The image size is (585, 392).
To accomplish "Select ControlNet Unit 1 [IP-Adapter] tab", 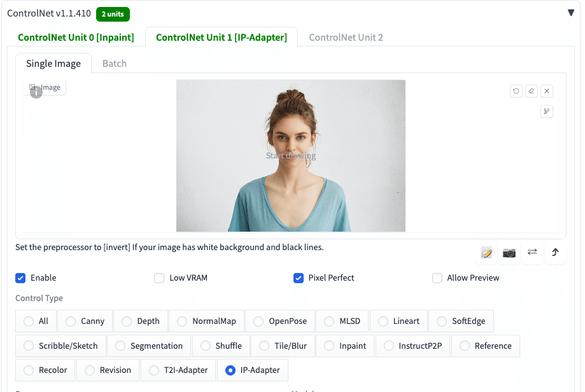I will pyautogui.click(x=222, y=38).
